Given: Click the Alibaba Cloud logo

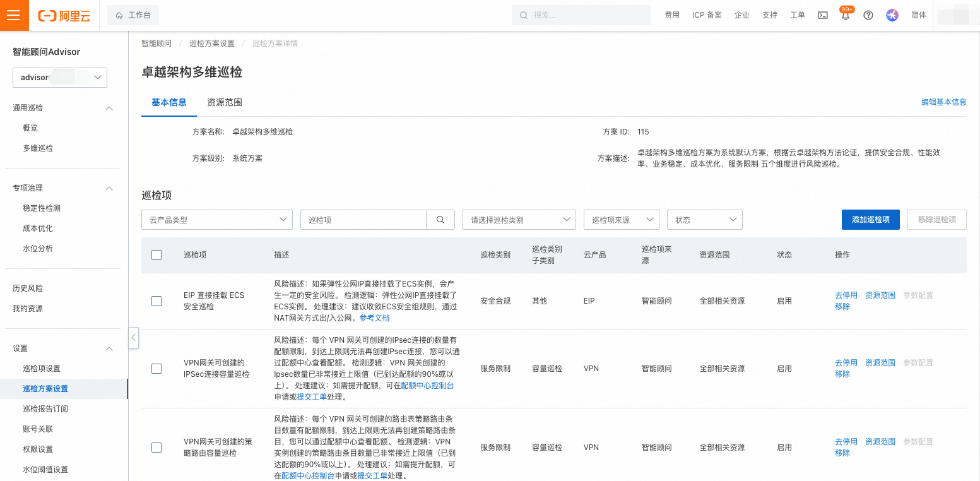Looking at the screenshot, I should click(64, 16).
